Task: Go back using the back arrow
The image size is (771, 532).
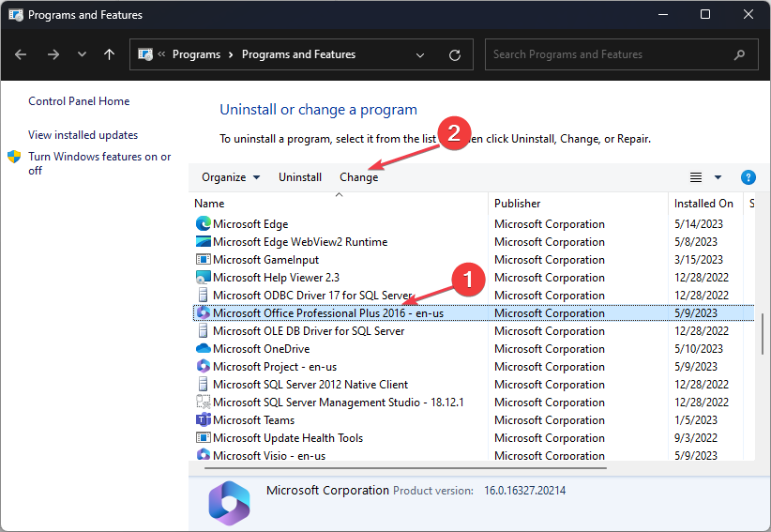Action: click(x=21, y=54)
